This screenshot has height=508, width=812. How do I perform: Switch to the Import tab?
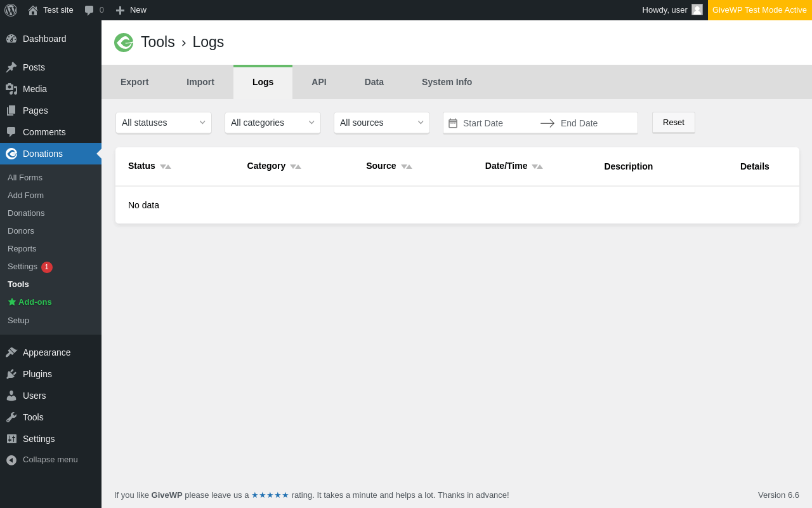click(x=200, y=82)
